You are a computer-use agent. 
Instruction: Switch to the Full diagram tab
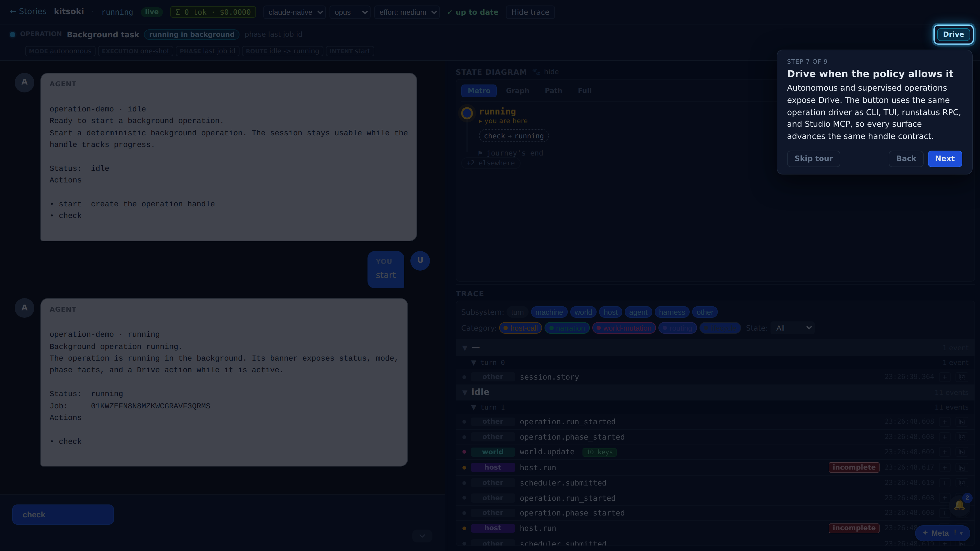[584, 91]
